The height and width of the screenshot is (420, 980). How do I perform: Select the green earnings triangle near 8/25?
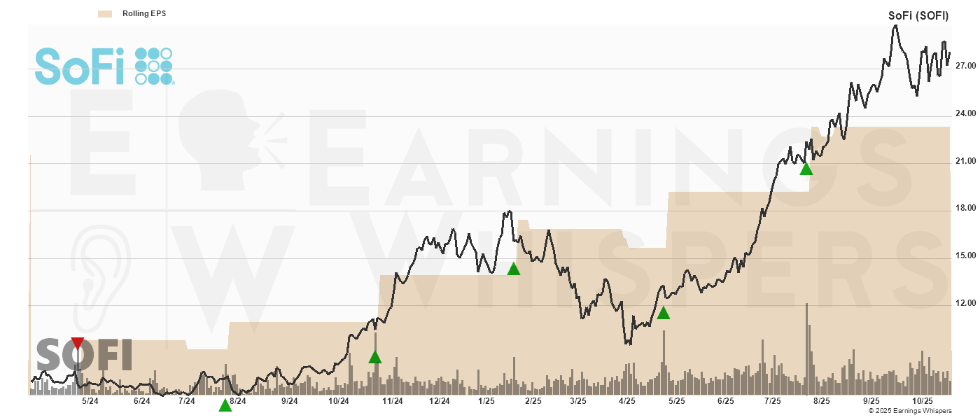806,168
